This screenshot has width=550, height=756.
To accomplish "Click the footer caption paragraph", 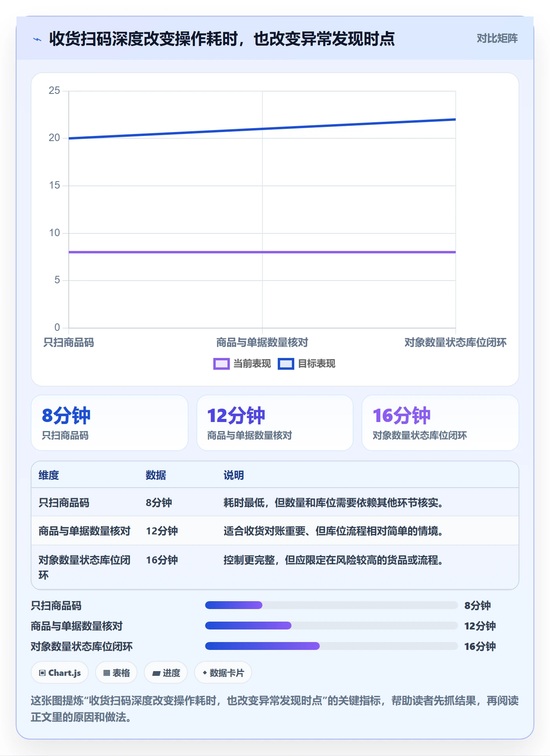I will [x=275, y=709].
